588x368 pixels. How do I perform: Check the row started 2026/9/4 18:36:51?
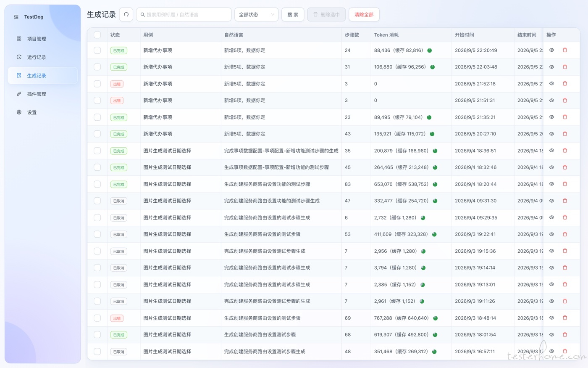tap(97, 151)
